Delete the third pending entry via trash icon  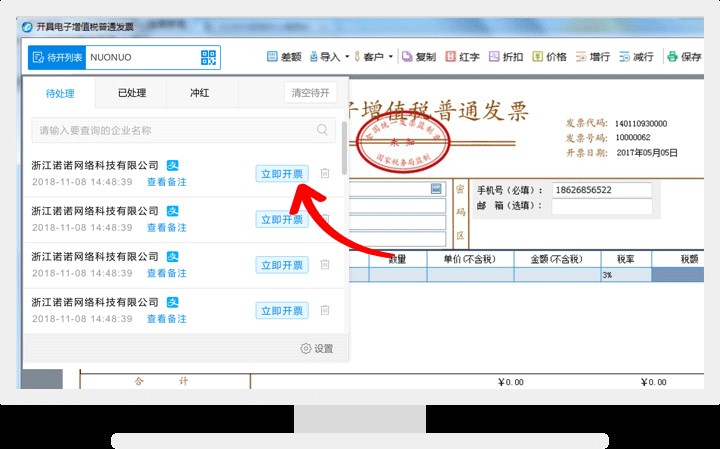click(325, 264)
